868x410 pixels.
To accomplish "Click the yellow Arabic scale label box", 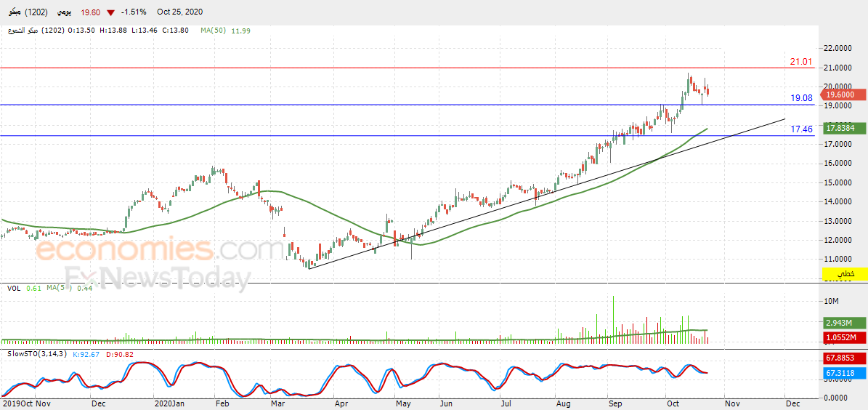I will click(x=843, y=274).
